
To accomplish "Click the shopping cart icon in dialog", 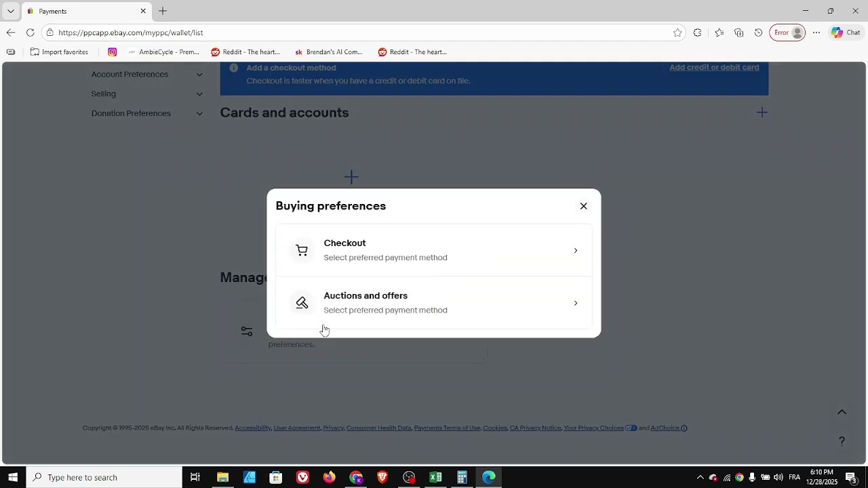I will (x=302, y=251).
